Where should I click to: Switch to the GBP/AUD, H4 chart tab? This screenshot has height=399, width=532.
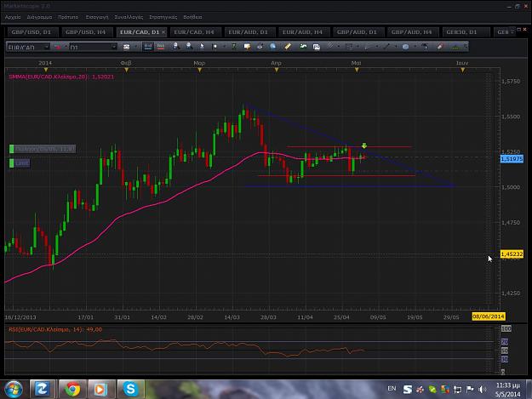click(411, 31)
